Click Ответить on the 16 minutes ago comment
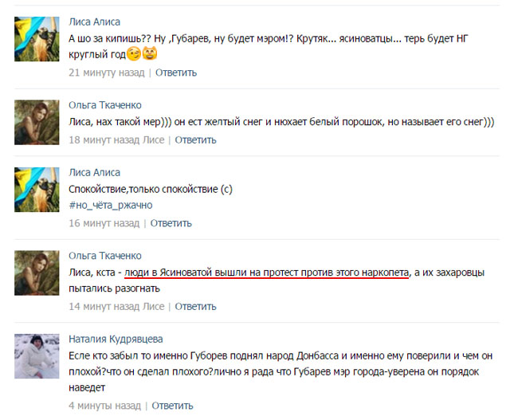Image resolution: width=510 pixels, height=420 pixels. 171,223
